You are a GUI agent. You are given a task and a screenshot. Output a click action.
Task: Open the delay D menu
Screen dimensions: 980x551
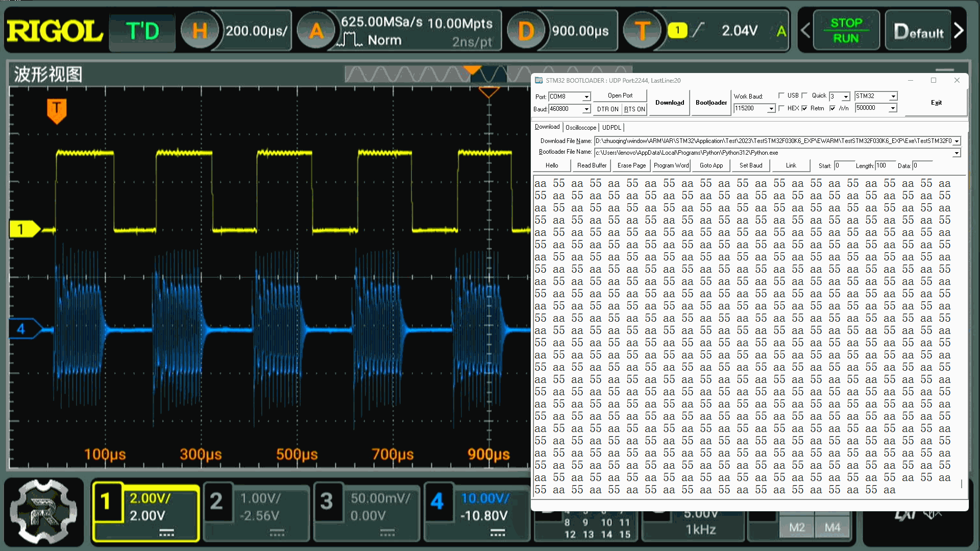click(526, 31)
